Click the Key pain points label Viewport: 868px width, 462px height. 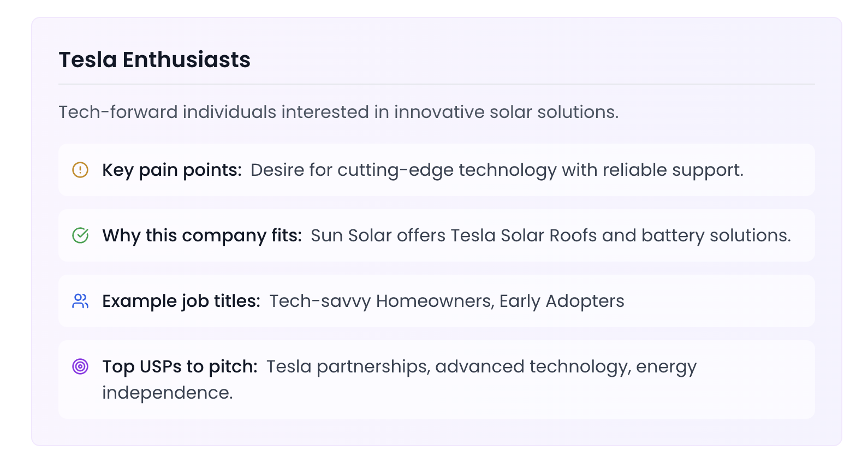click(172, 170)
